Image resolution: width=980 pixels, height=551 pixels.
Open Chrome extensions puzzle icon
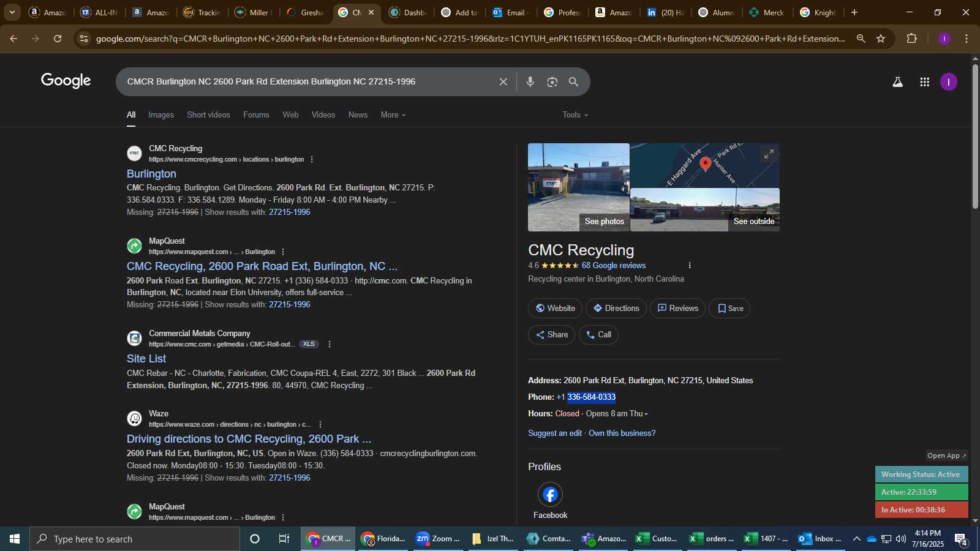[x=912, y=39]
